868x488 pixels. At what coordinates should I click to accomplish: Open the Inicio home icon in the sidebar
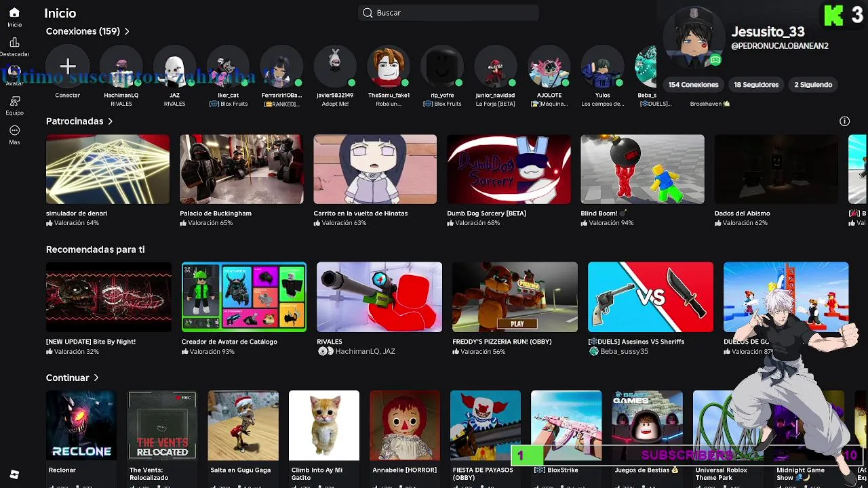[x=14, y=12]
